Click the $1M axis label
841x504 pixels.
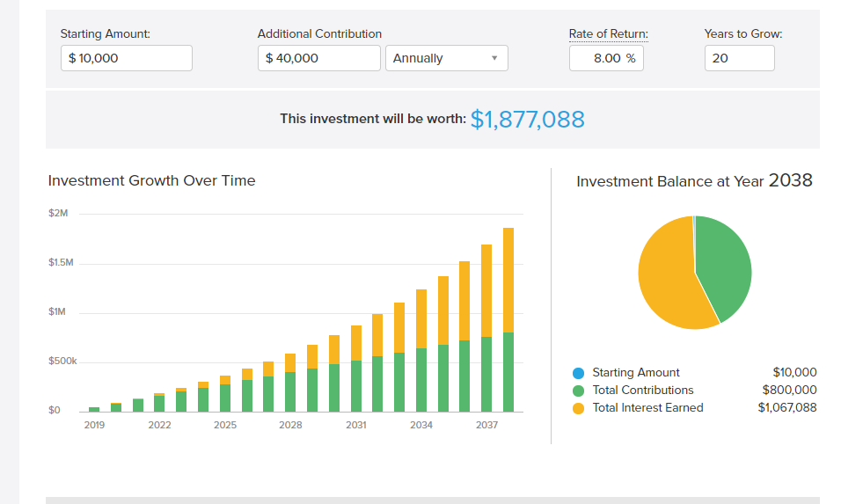57,312
